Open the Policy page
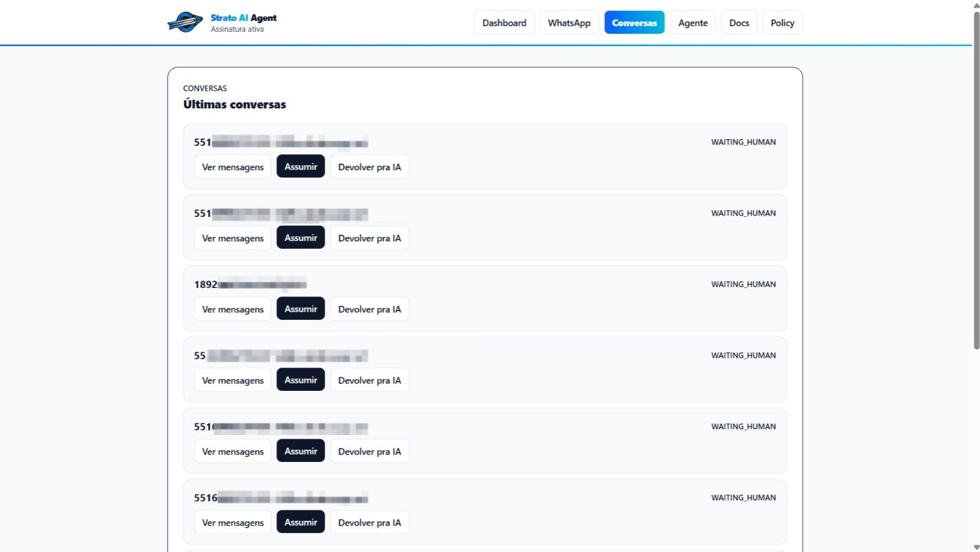Image resolution: width=980 pixels, height=552 pixels. point(782,23)
